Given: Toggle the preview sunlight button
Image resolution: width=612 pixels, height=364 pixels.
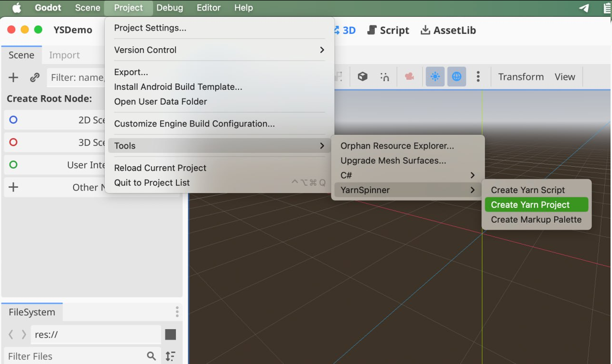Looking at the screenshot, I should point(435,76).
